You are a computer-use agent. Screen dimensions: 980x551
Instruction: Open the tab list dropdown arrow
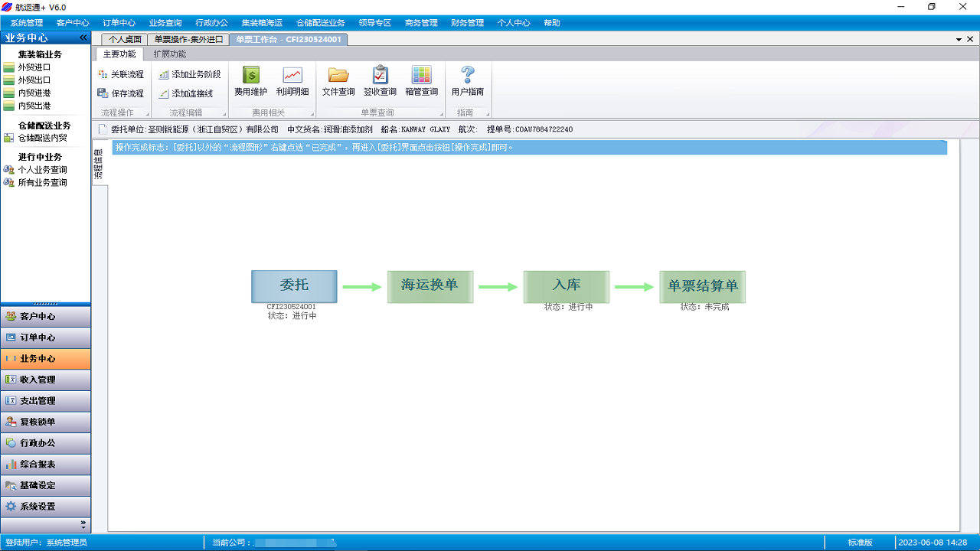pyautogui.click(x=959, y=39)
